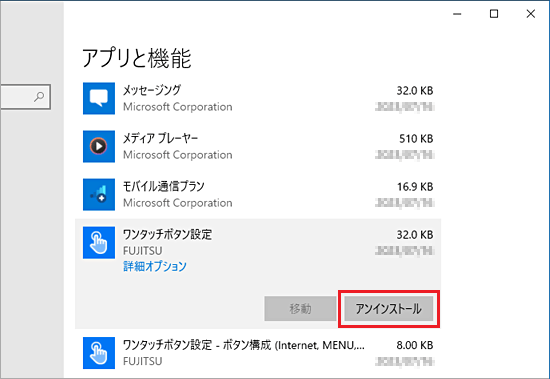Image resolution: width=550 pixels, height=379 pixels.
Task: Click the モバイル通信プラン app icon
Action: tap(99, 194)
